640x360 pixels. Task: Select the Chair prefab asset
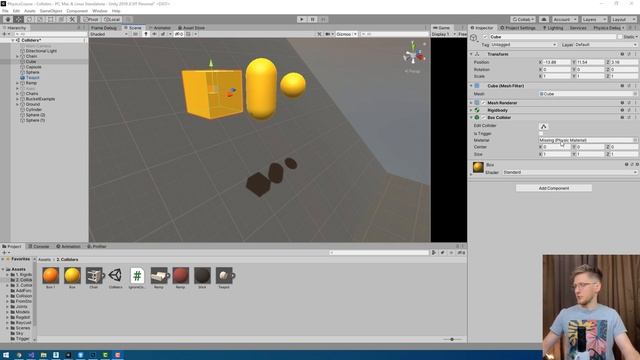click(x=94, y=276)
